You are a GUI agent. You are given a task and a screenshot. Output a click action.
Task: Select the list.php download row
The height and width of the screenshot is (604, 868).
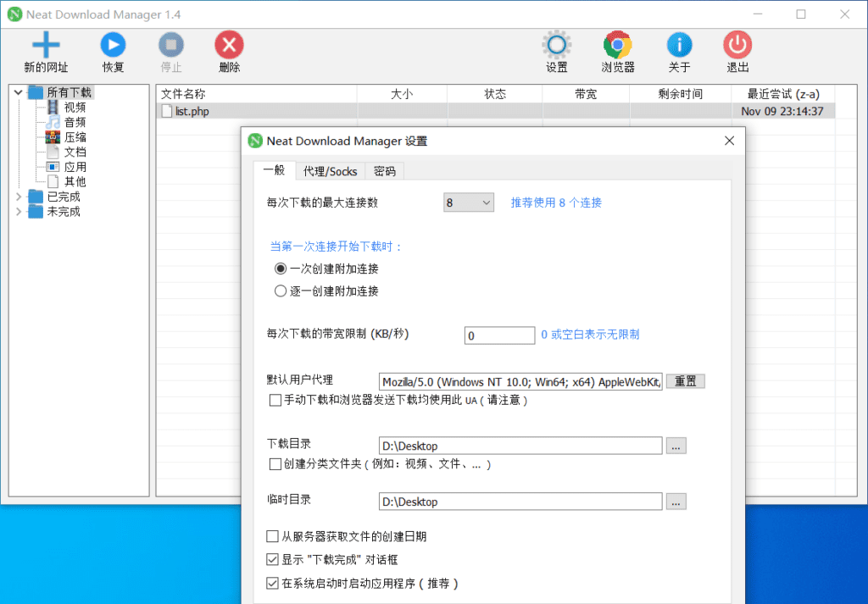495,111
